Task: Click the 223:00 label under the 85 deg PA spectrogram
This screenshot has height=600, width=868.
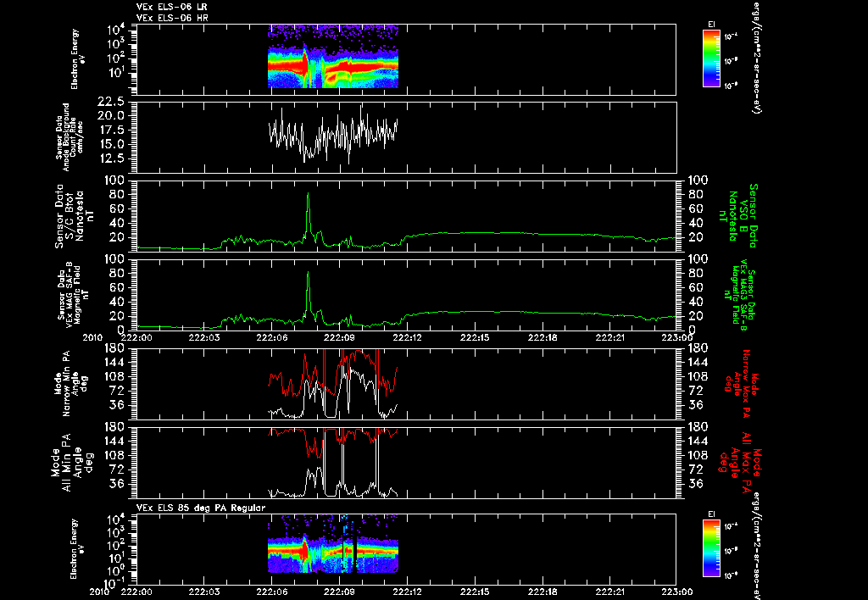Action: tap(676, 592)
